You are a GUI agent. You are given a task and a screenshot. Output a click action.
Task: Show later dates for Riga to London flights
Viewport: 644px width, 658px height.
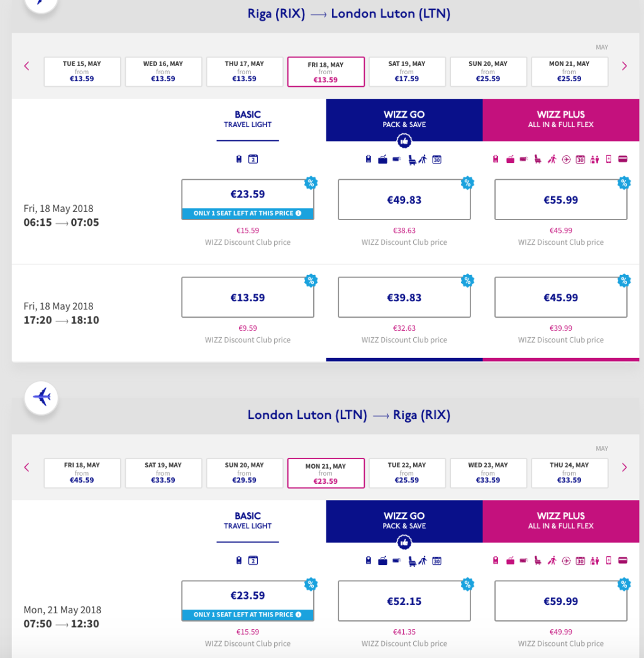pyautogui.click(x=624, y=66)
